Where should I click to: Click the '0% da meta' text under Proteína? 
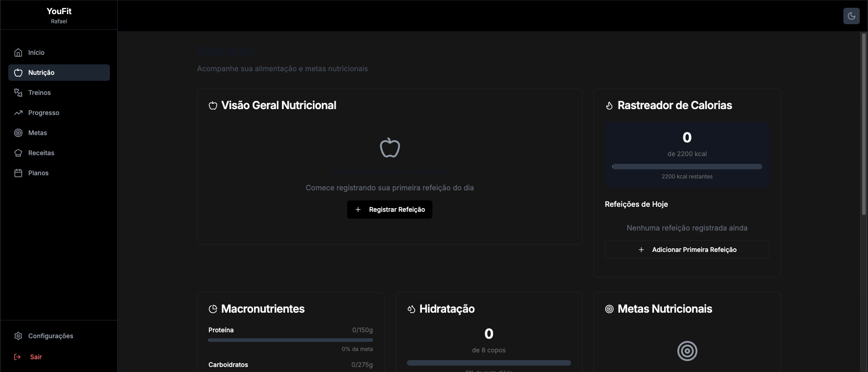357,349
